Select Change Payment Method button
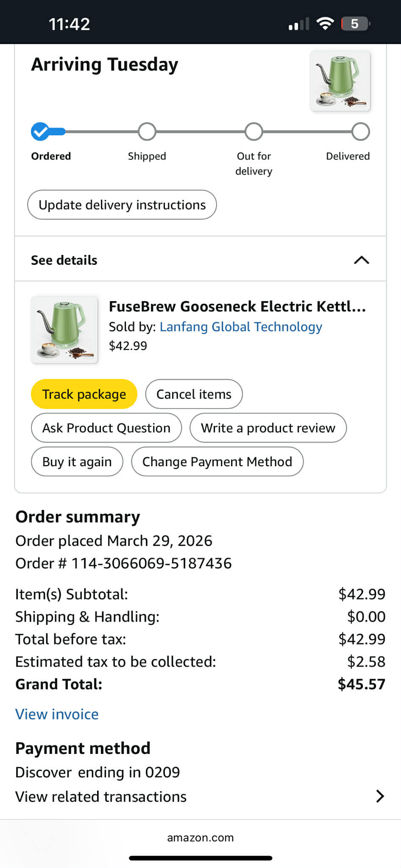The image size is (401, 868). pos(217,462)
